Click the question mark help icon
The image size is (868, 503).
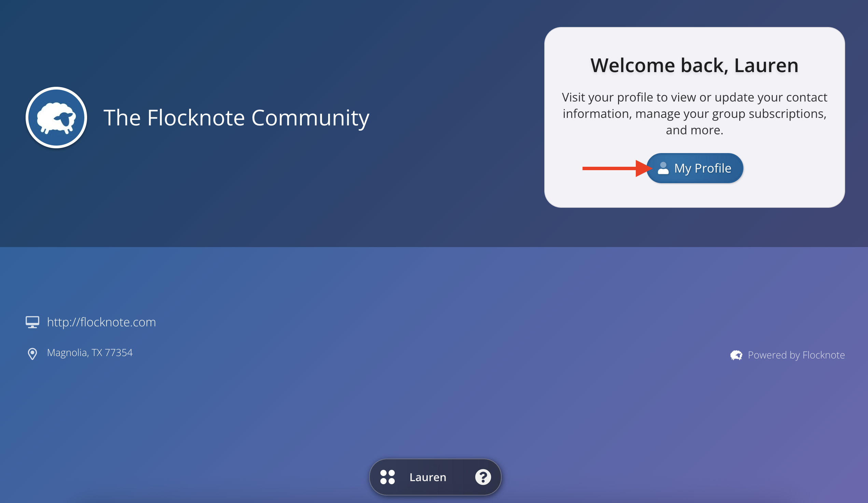click(483, 477)
